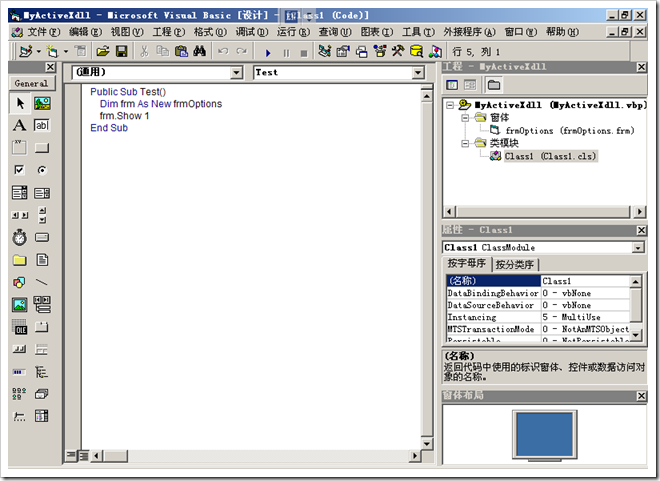Open the 调试 menu
The height and width of the screenshot is (481, 660).
click(x=252, y=32)
